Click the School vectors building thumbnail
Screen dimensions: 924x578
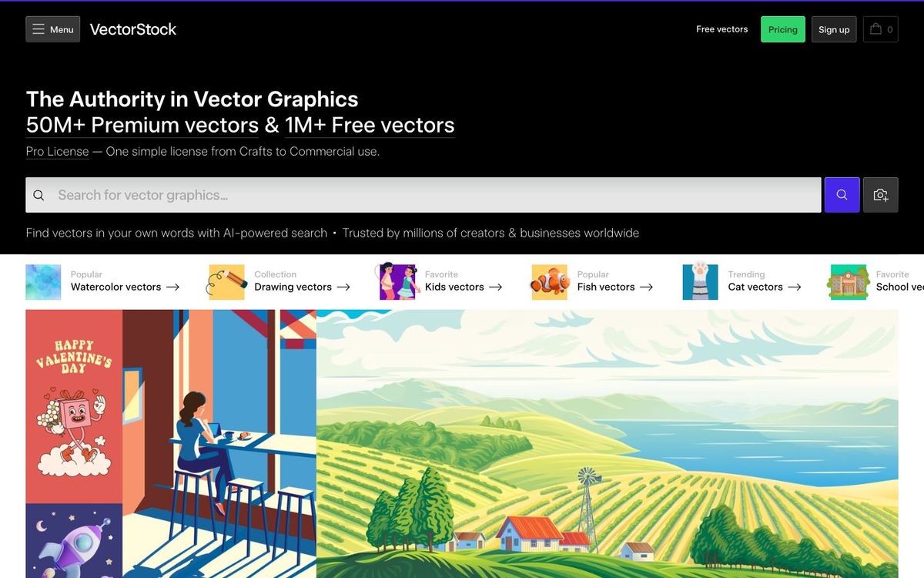click(848, 282)
